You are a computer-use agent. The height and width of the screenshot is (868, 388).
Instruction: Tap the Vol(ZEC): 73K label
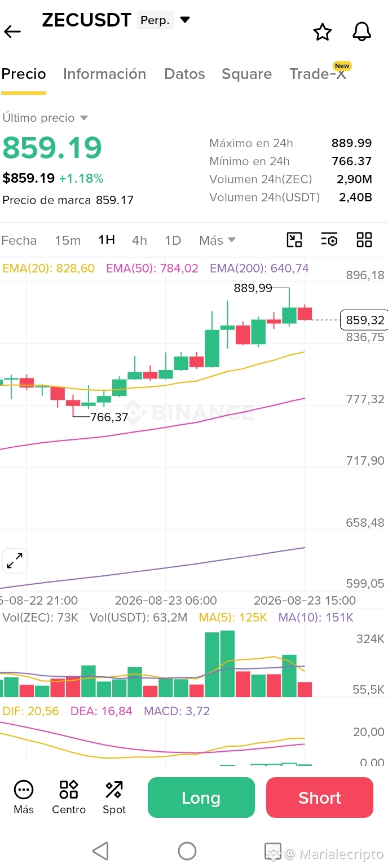click(x=41, y=618)
